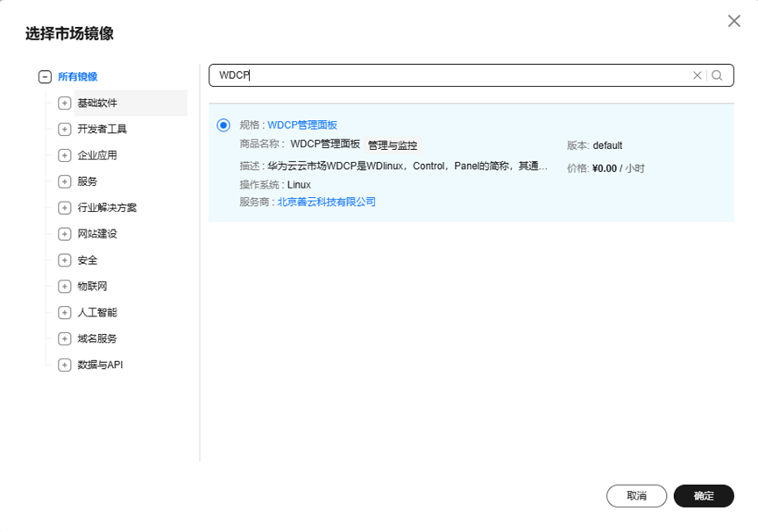This screenshot has width=758, height=532.
Task: Click the 管理与监控 tag
Action: pos(393,145)
